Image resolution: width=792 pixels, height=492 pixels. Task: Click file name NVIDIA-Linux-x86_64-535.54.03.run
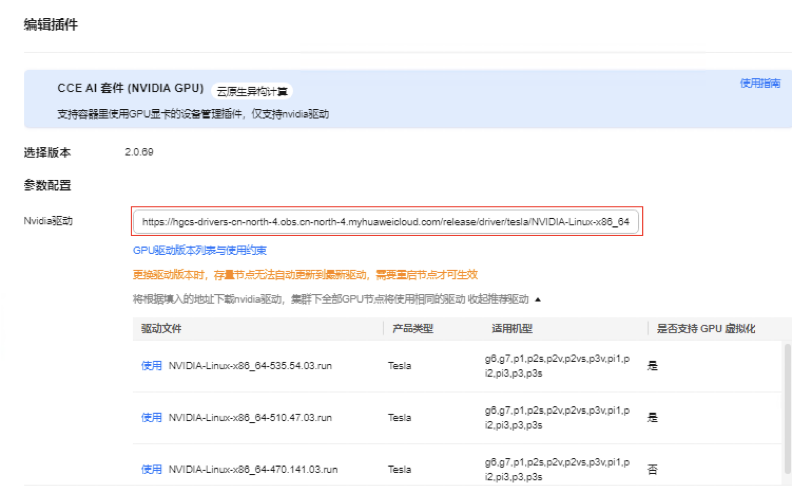pos(250,366)
